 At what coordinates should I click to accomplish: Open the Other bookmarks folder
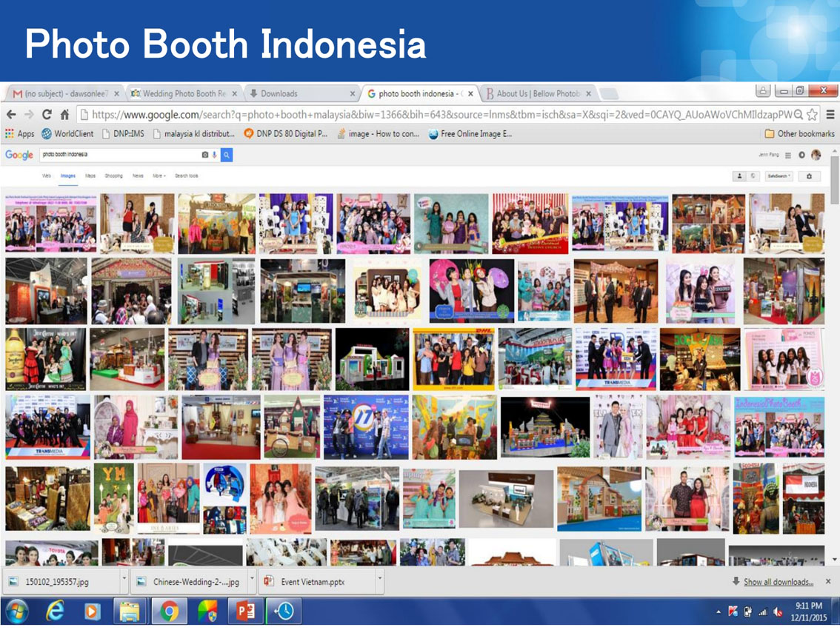coord(799,134)
